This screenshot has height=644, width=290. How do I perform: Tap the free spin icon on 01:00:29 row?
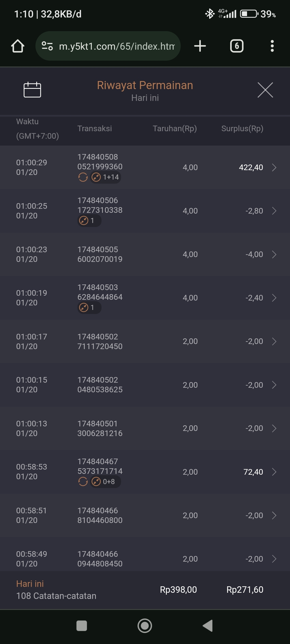coord(83,177)
